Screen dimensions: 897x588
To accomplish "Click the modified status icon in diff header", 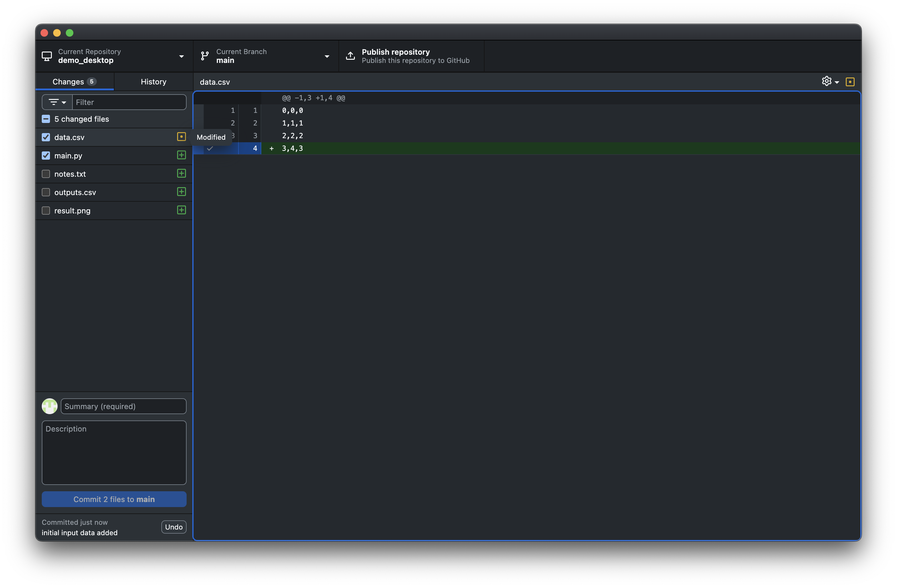I will 850,82.
